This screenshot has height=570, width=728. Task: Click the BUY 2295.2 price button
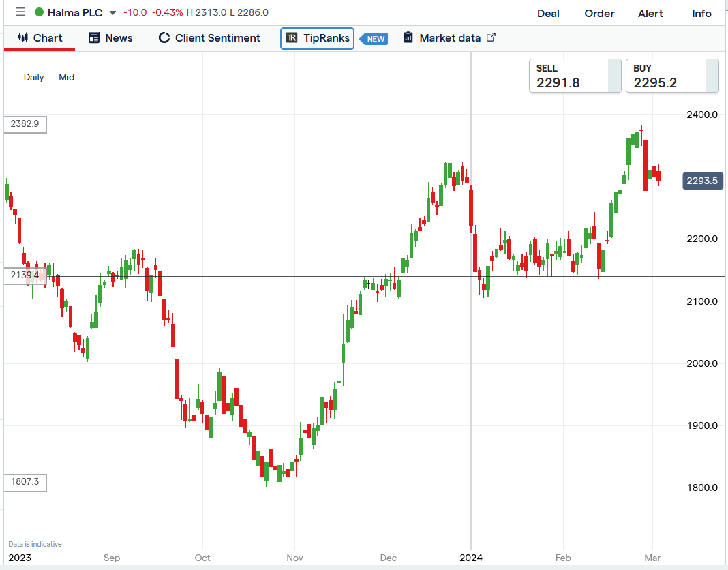pyautogui.click(x=672, y=76)
